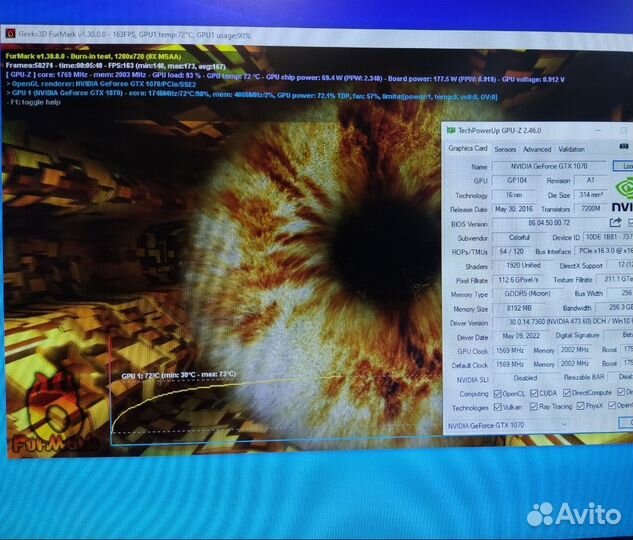This screenshot has height=540, width=633.
Task: Click the Bus Width field value
Action: click(x=620, y=293)
